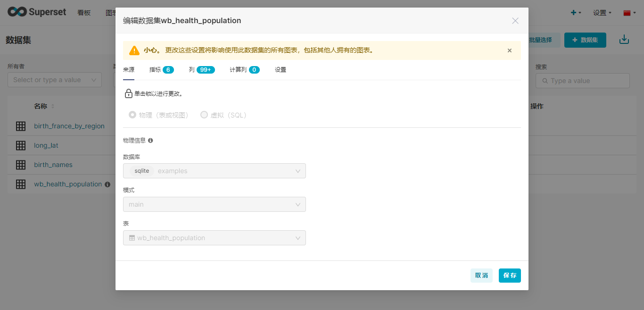644x310 pixels.
Task: Dismiss the yellow warning banner
Action: coord(509,50)
